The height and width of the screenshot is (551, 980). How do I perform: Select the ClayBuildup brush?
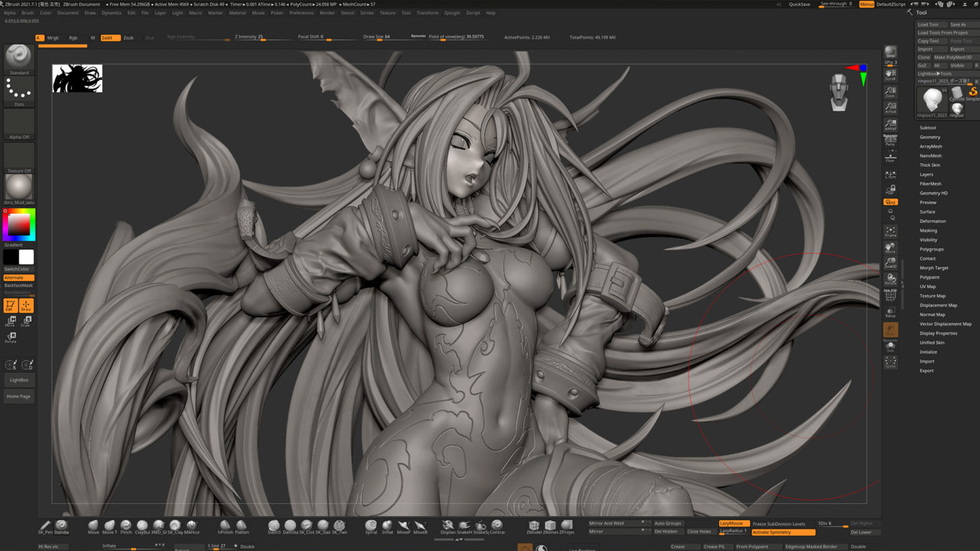point(142,526)
